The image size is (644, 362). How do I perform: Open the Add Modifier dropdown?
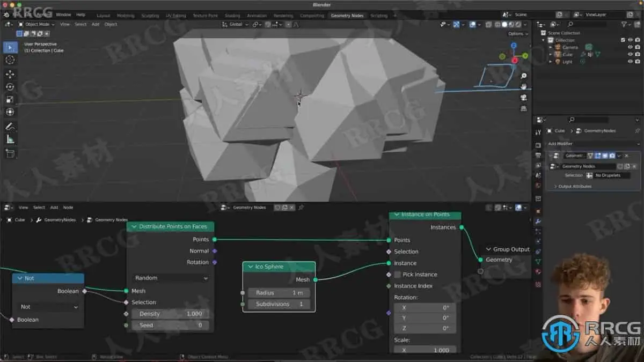[x=594, y=144]
